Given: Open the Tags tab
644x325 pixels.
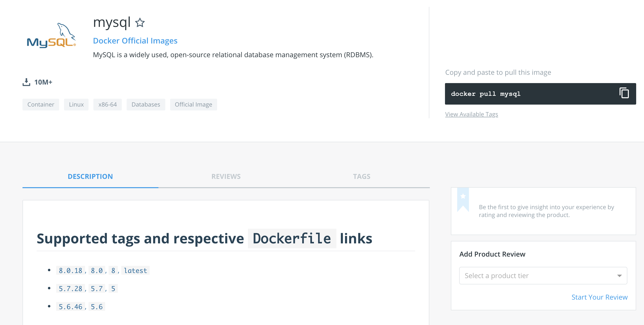Looking at the screenshot, I should click(362, 176).
